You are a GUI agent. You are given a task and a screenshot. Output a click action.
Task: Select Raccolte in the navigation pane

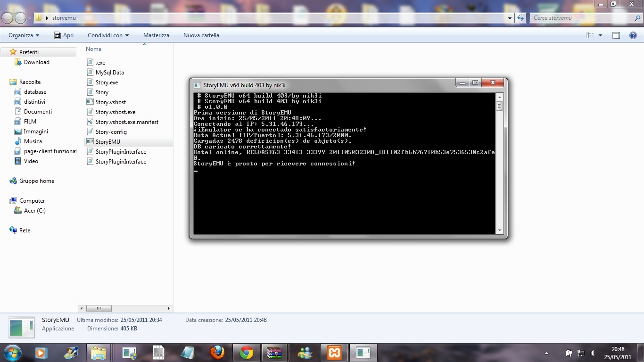pyautogui.click(x=30, y=82)
